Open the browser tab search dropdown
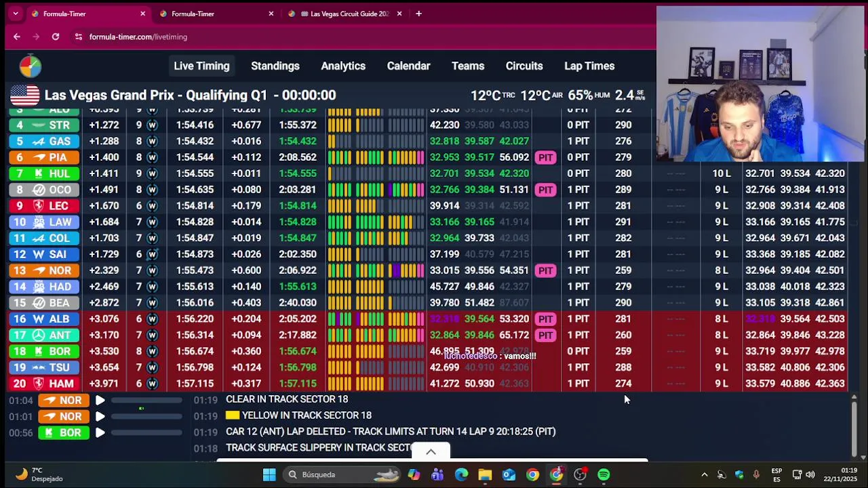This screenshot has width=868, height=488. [x=16, y=14]
